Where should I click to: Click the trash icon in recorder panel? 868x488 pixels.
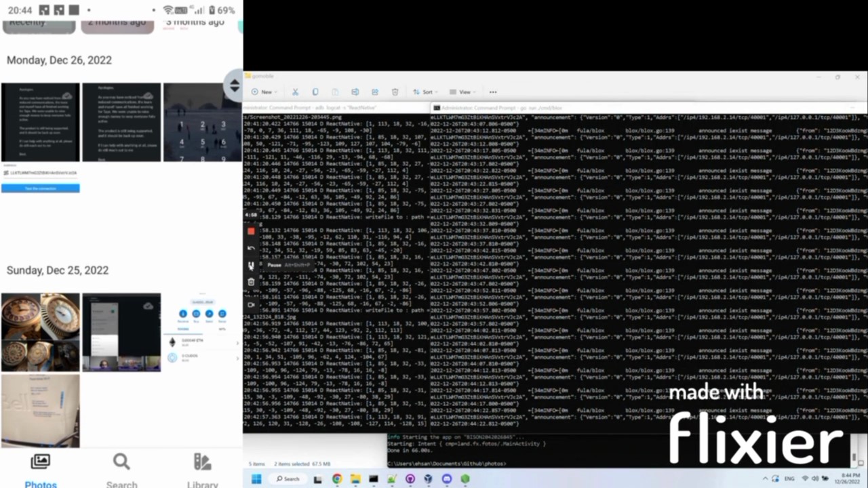click(x=251, y=282)
